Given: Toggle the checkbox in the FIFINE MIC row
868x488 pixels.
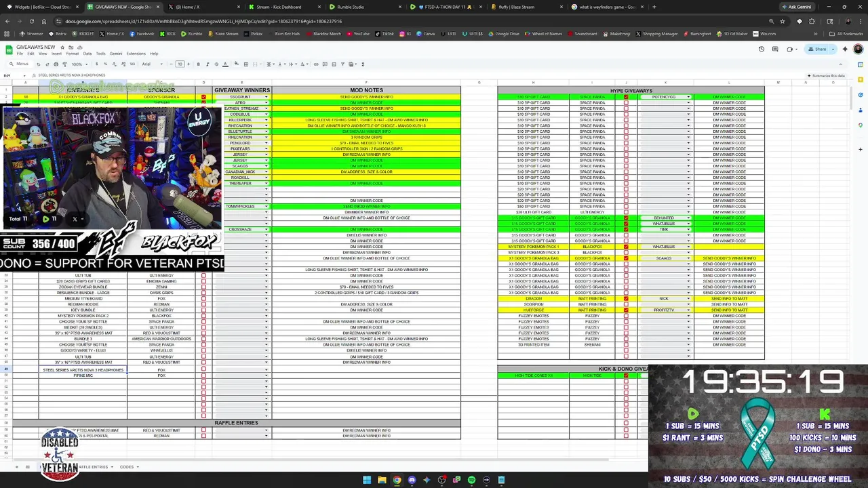Looking at the screenshot, I should 203,375.
